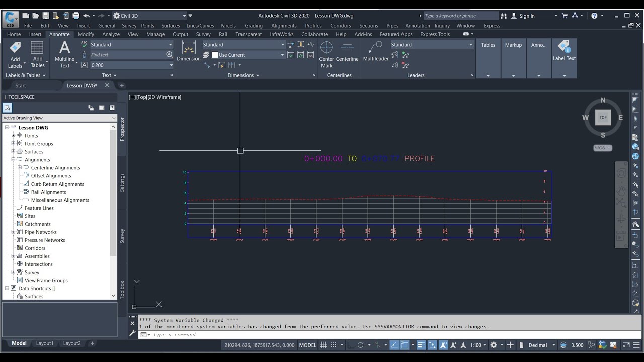Viewport: 644px width, 362px height.
Task: Open the annotation scale 1:100 dropdown
Action: (478, 345)
